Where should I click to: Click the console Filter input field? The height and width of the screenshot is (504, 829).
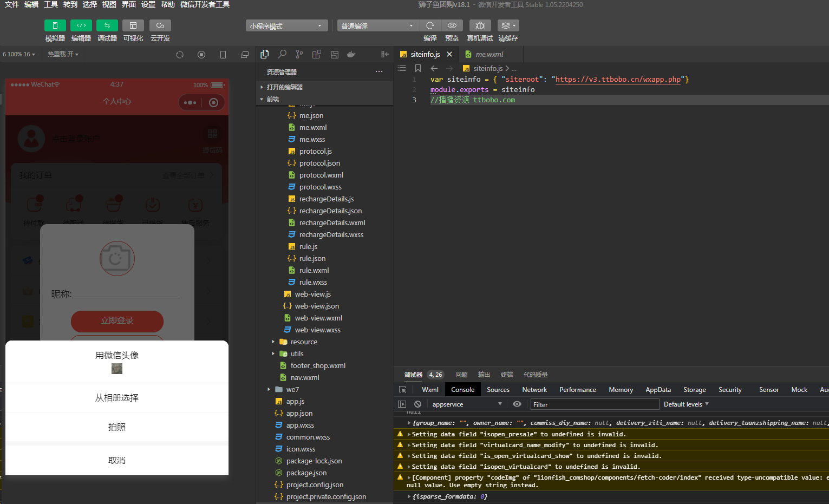pyautogui.click(x=595, y=404)
